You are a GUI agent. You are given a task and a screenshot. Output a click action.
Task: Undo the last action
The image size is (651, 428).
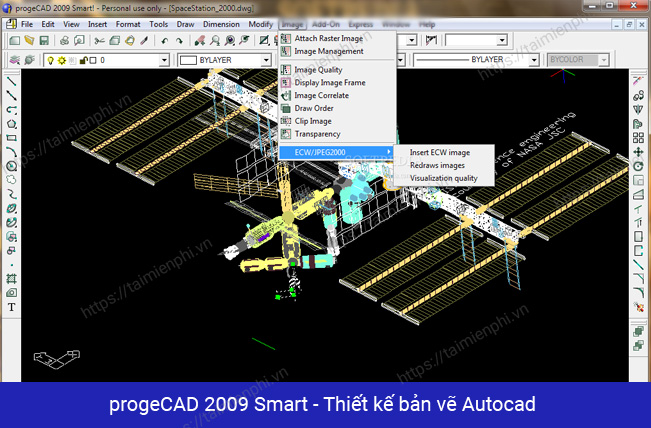pyautogui.click(x=165, y=41)
